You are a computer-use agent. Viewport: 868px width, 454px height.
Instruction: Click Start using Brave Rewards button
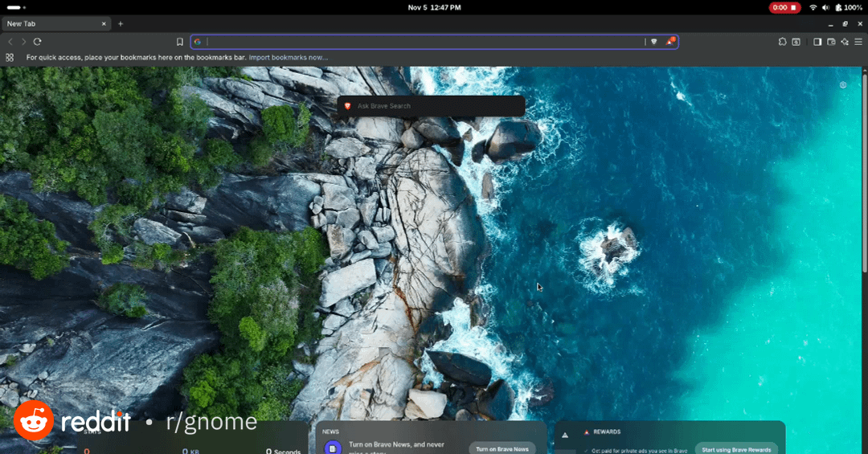736,449
